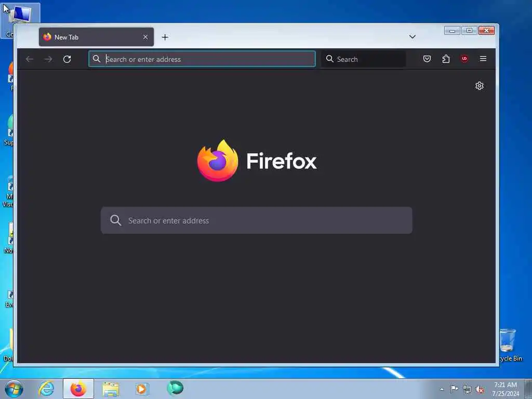The image size is (532, 399).
Task: Open the Extensions puzzle-piece icon
Action: coord(446,59)
